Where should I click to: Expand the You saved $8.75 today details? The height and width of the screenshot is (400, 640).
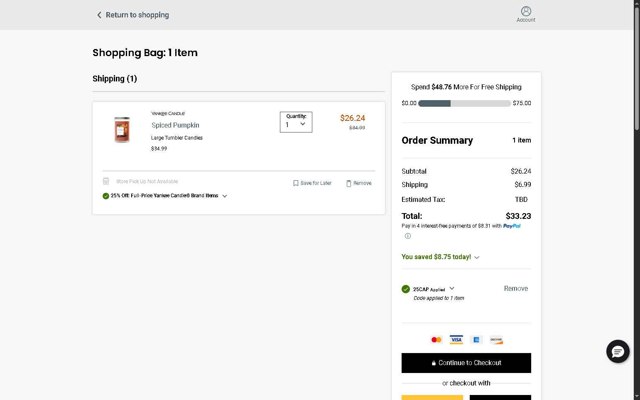(477, 257)
